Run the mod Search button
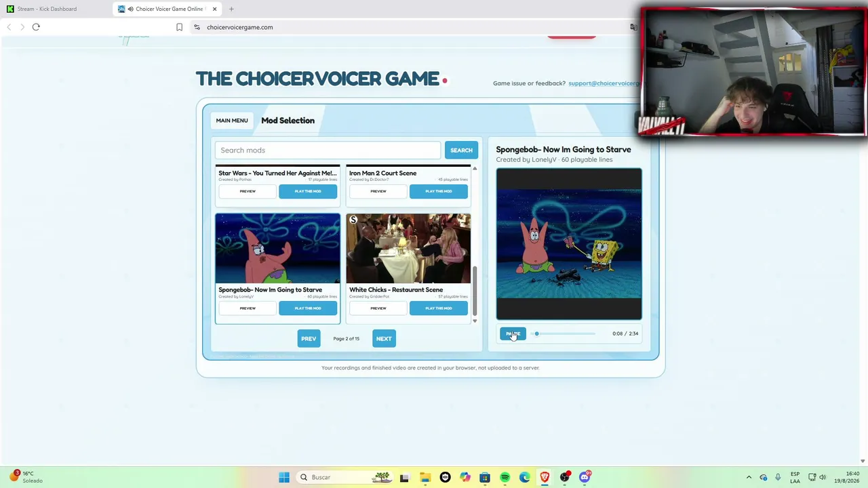This screenshot has width=868, height=488. (461, 150)
